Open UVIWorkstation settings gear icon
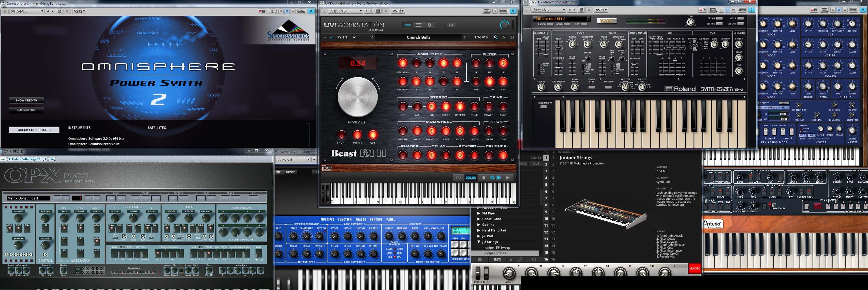868x290 pixels. pos(429,25)
